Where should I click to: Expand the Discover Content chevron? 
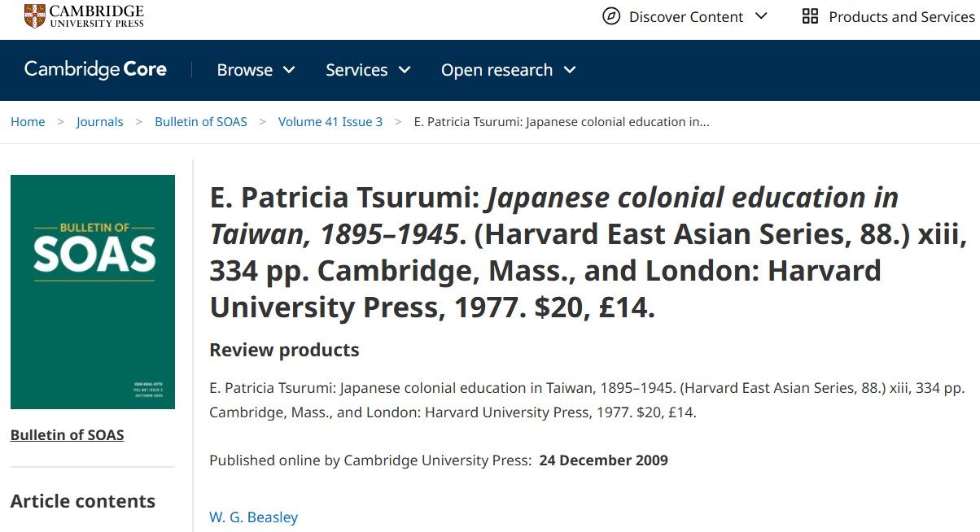coord(762,16)
